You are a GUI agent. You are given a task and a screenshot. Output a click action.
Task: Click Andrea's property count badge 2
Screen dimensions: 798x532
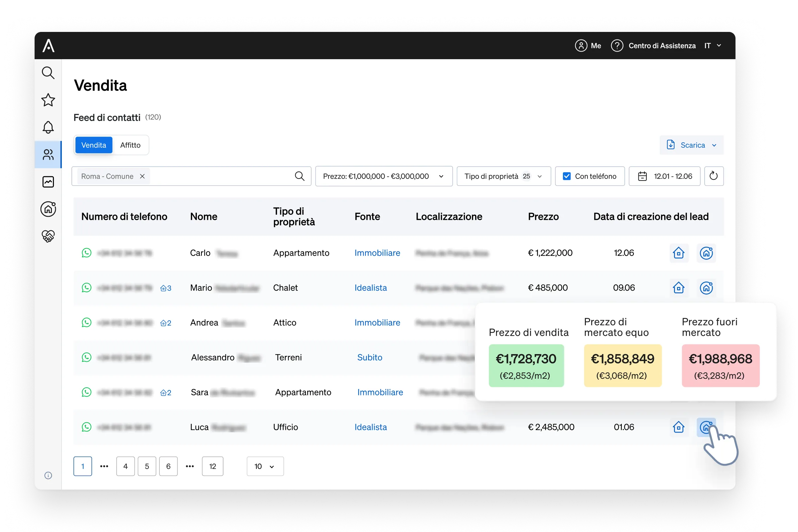166,323
